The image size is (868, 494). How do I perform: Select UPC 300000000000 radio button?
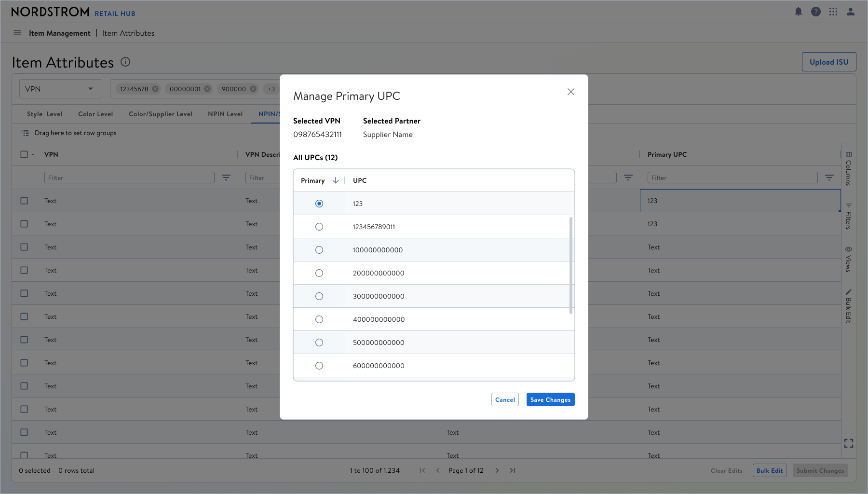click(x=319, y=296)
